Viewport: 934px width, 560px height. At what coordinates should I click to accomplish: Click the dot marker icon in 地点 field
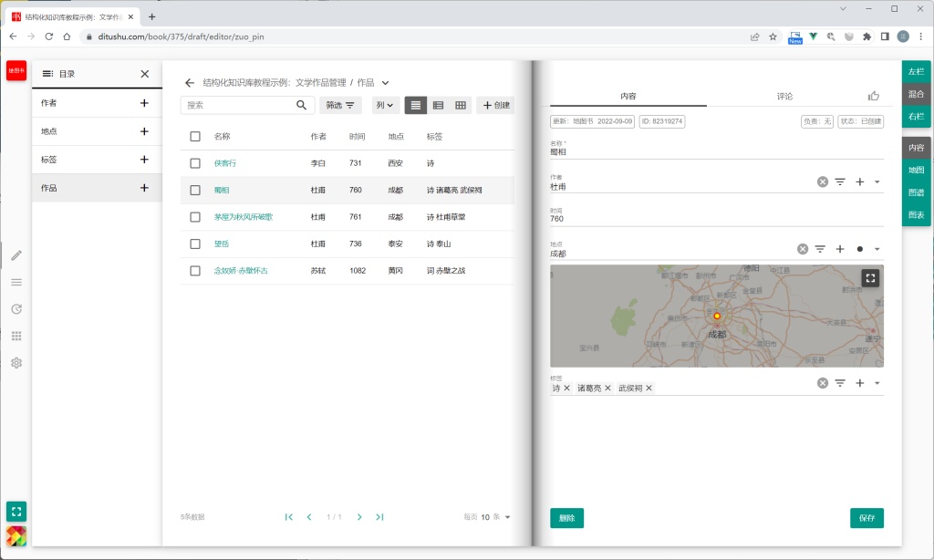[x=859, y=249]
